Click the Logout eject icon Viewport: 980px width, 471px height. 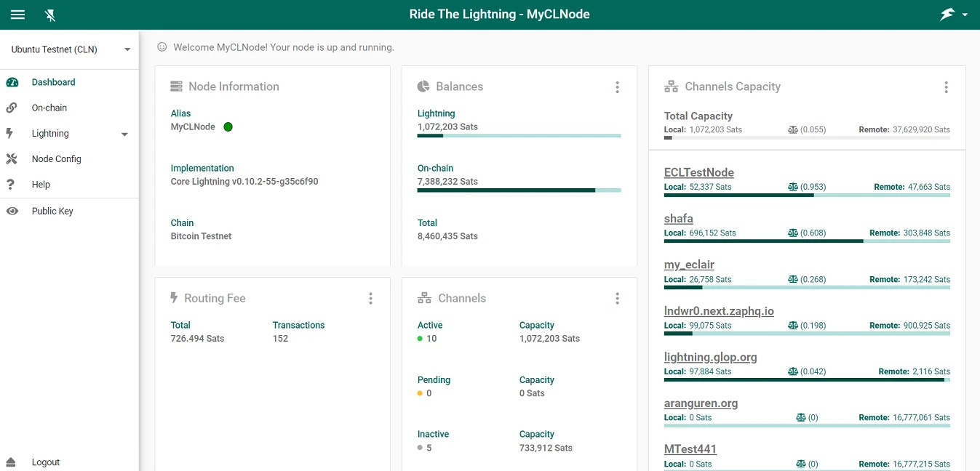pos(12,462)
